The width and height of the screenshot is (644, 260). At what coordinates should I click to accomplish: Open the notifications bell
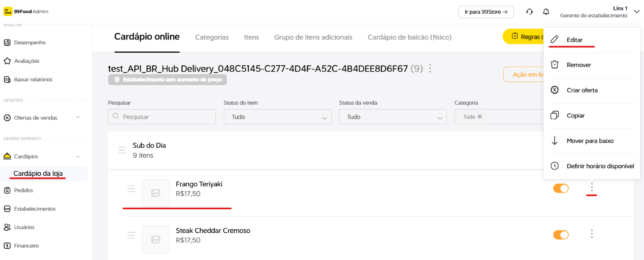pyautogui.click(x=546, y=12)
